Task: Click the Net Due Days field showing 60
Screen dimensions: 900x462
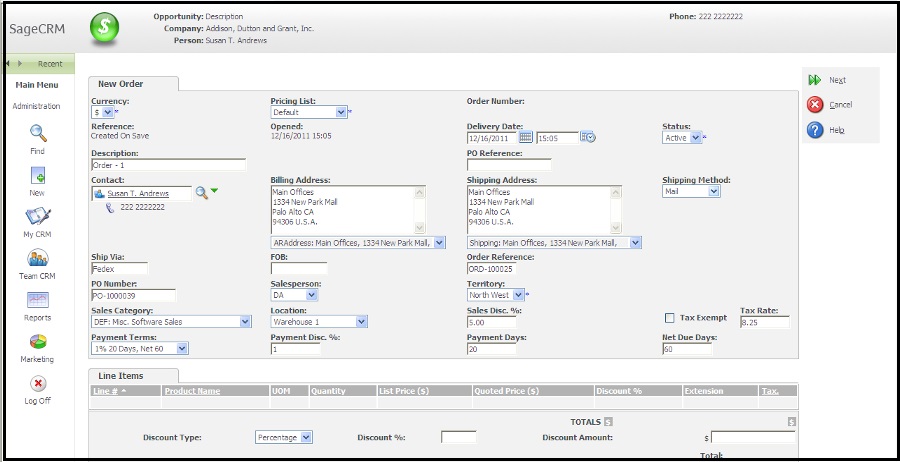Action: click(x=687, y=348)
